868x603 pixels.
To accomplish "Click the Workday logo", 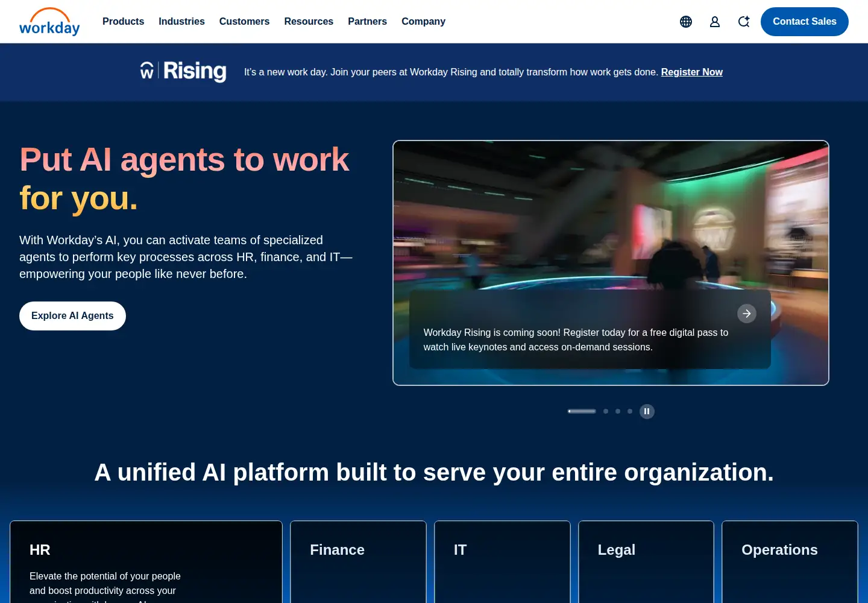I will click(49, 22).
